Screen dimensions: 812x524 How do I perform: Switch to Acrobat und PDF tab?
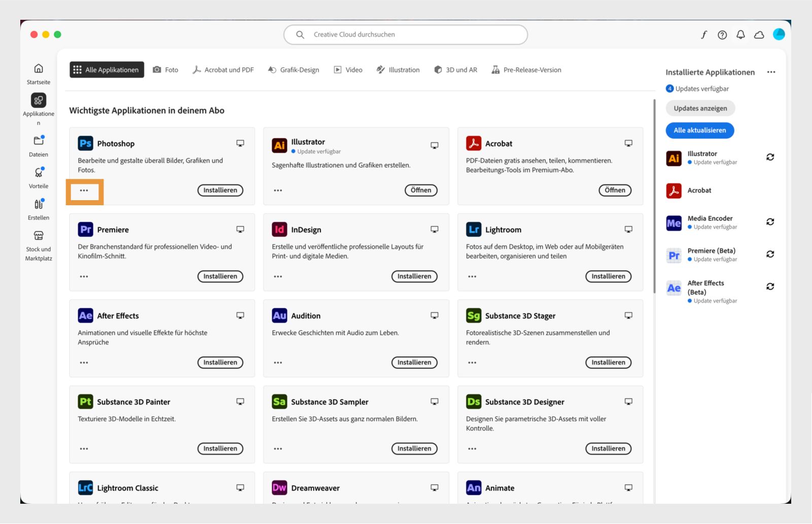[x=223, y=70]
